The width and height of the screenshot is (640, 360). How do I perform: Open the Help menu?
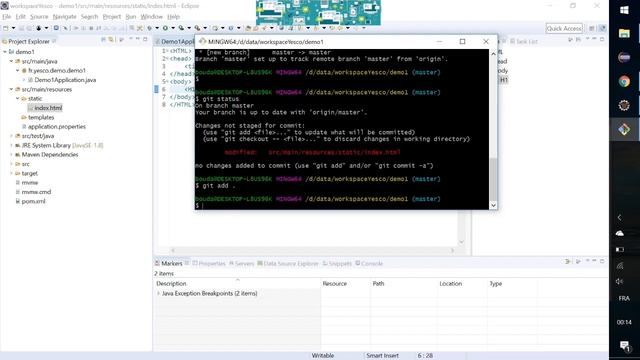point(173,17)
